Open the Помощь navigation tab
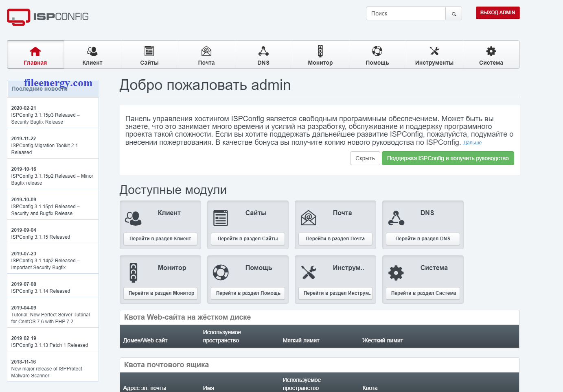The height and width of the screenshot is (392, 563). coord(377,54)
